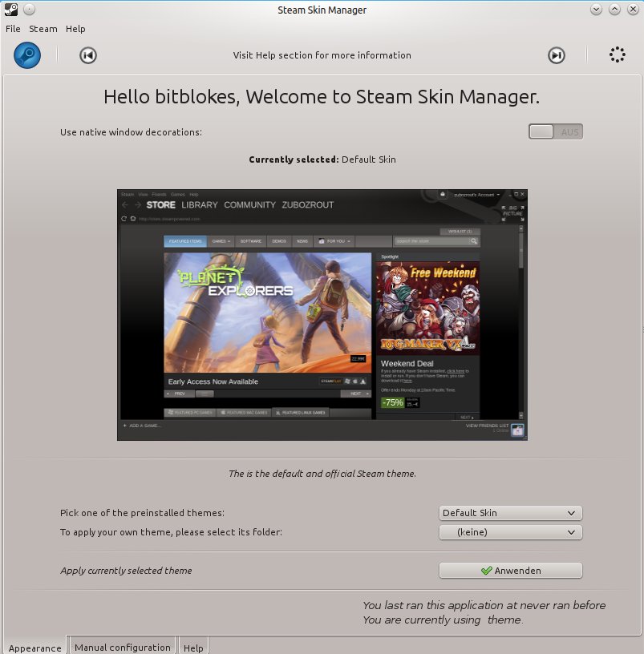Switch to the Manual configuration tab
The height and width of the screenshot is (654, 644).
122,647
